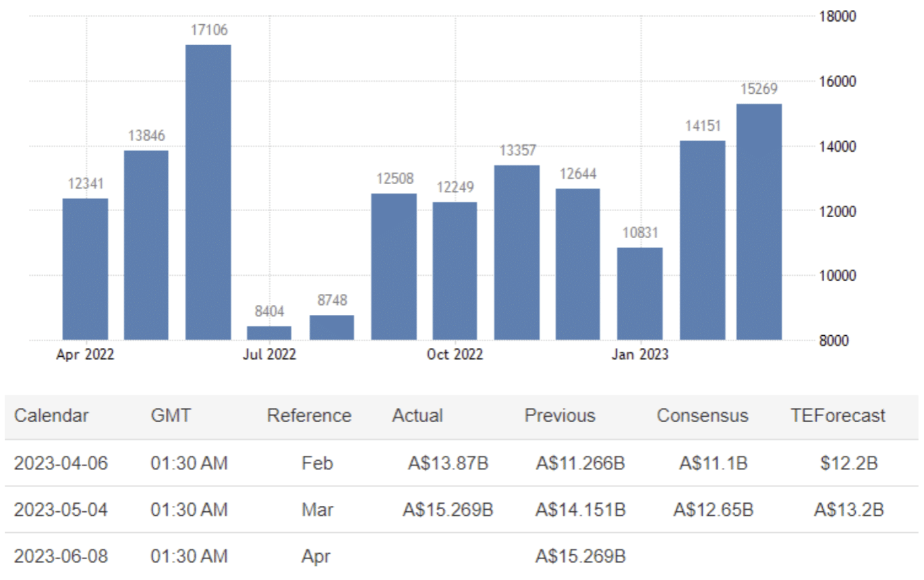Screen dimensions: 924x580
Task: Click the tallest bar labeled 17106
Action: pos(208,192)
